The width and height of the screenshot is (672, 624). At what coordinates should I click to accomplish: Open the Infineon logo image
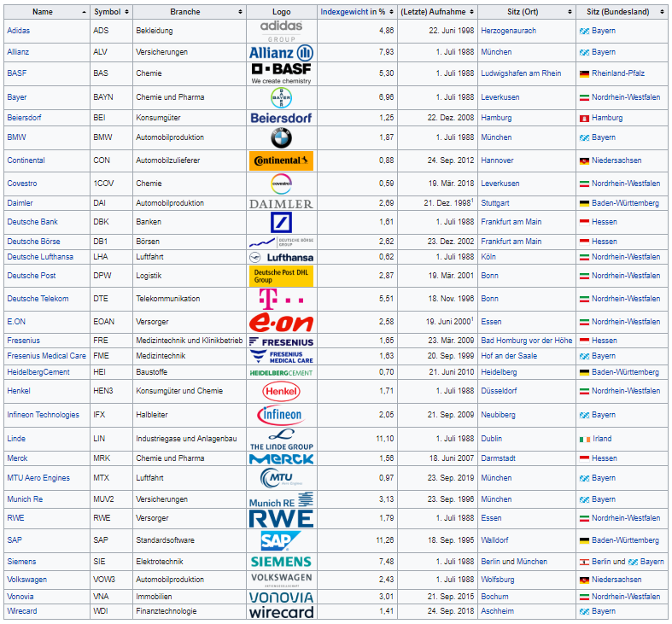pyautogui.click(x=281, y=415)
